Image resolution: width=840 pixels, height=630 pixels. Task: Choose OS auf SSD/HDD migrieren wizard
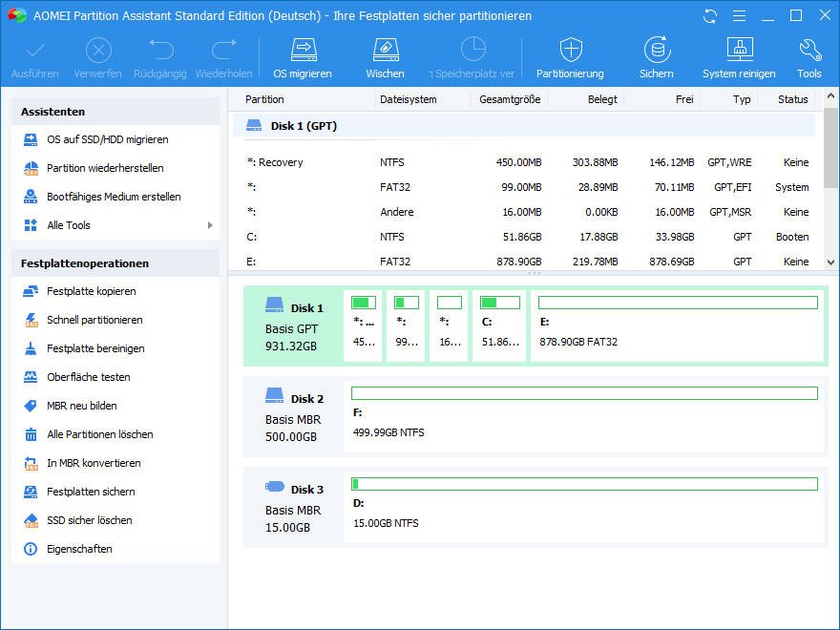click(x=107, y=139)
